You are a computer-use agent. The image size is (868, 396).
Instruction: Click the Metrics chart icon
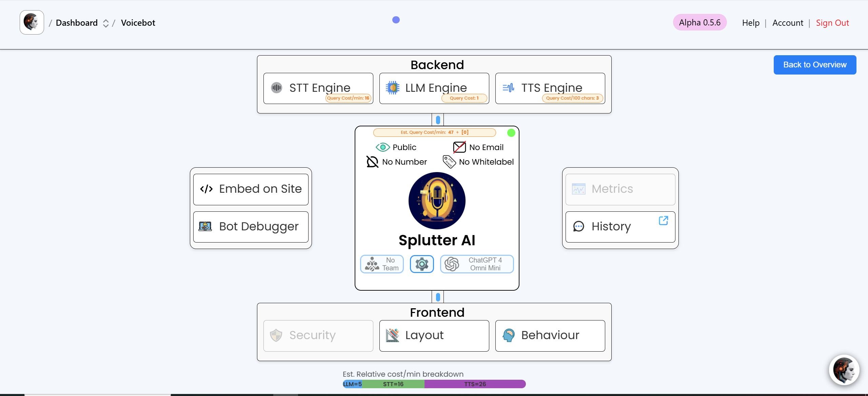click(578, 189)
